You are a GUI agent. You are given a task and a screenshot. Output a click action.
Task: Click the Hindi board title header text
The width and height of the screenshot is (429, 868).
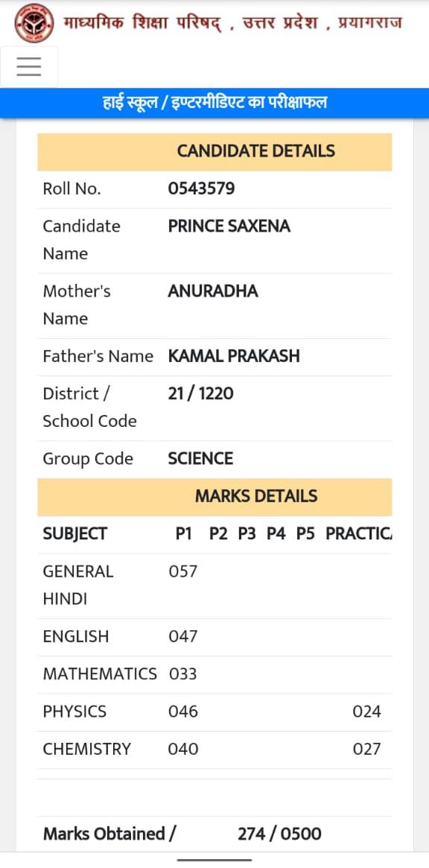click(233, 23)
